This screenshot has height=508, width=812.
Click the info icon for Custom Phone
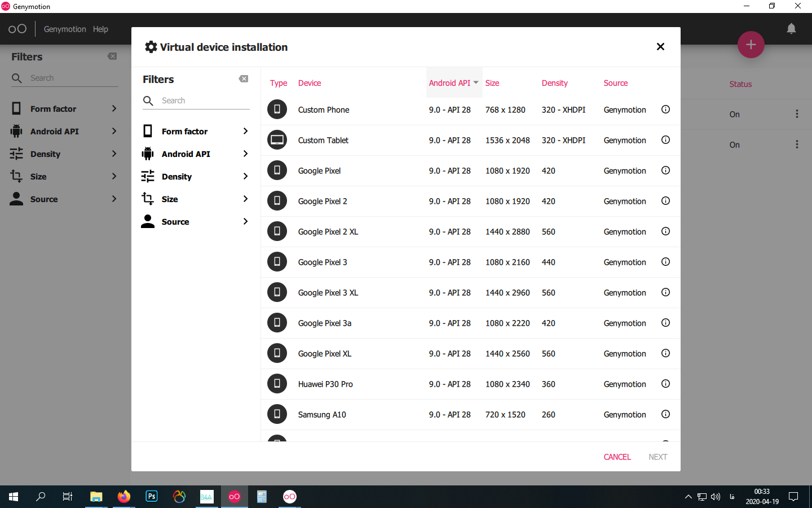[x=665, y=110]
